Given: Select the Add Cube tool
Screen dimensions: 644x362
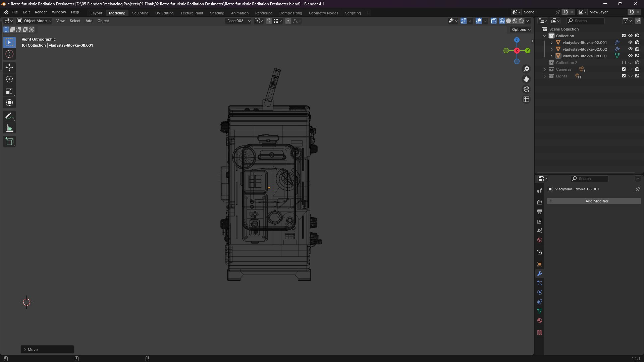Looking at the screenshot, I should point(9,141).
